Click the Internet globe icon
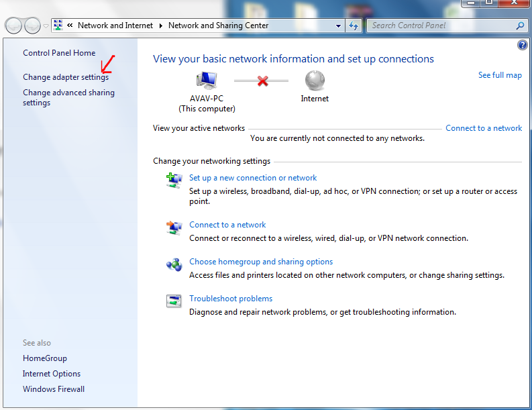The width and height of the screenshot is (532, 410). (x=315, y=81)
